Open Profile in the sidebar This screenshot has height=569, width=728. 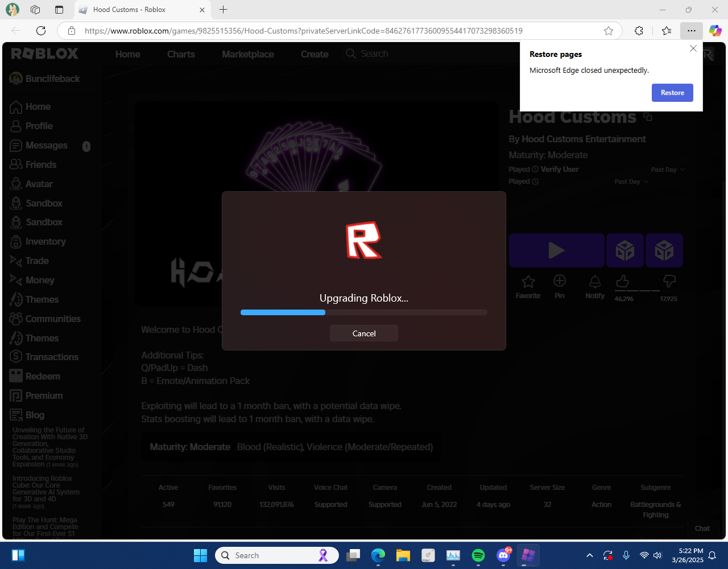click(31, 126)
